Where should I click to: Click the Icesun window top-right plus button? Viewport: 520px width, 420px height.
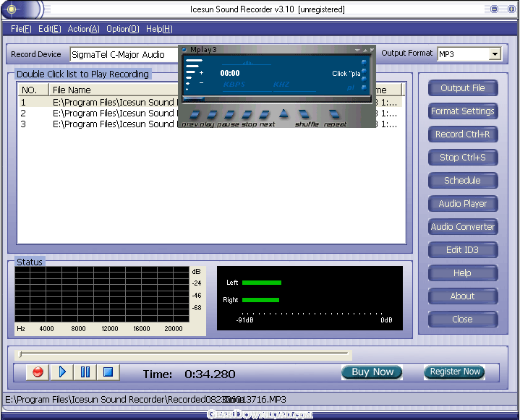(511, 9)
